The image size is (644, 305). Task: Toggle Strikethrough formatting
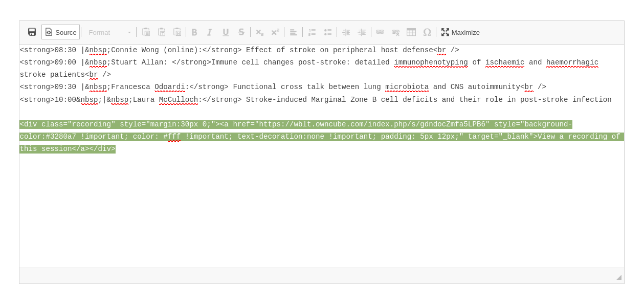(x=241, y=32)
